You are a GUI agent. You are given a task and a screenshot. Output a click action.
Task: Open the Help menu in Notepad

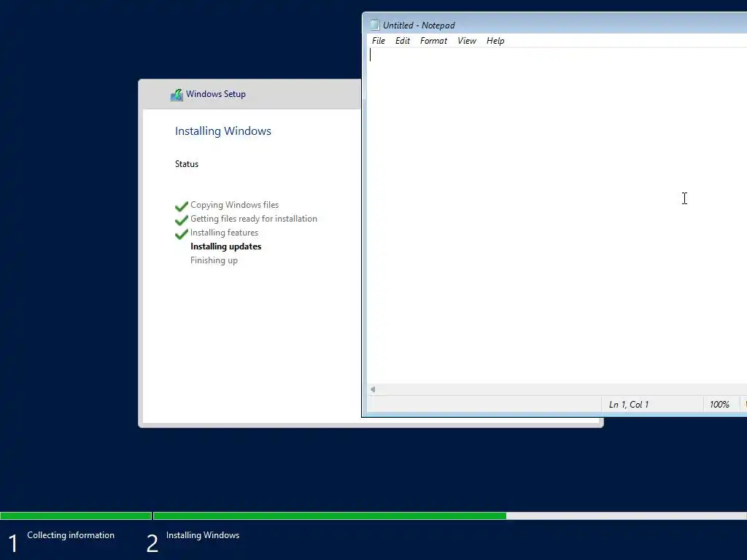coord(495,41)
